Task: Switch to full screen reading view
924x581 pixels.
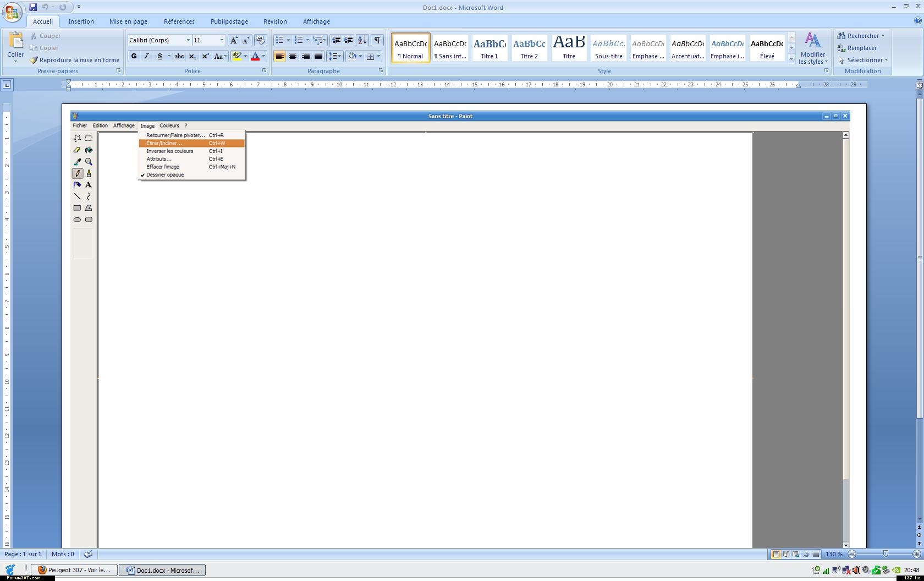Action: 786,554
